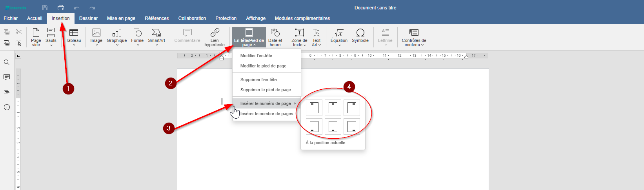
Task: Insert a Lien hypertexte
Action: click(x=215, y=37)
